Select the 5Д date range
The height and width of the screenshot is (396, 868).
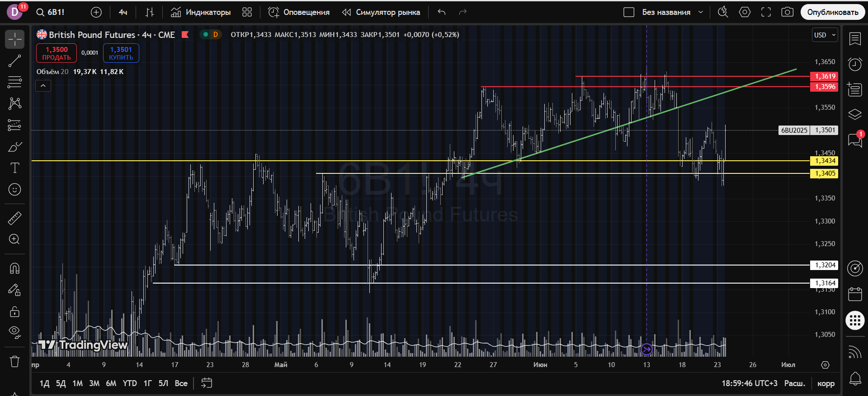(x=61, y=383)
